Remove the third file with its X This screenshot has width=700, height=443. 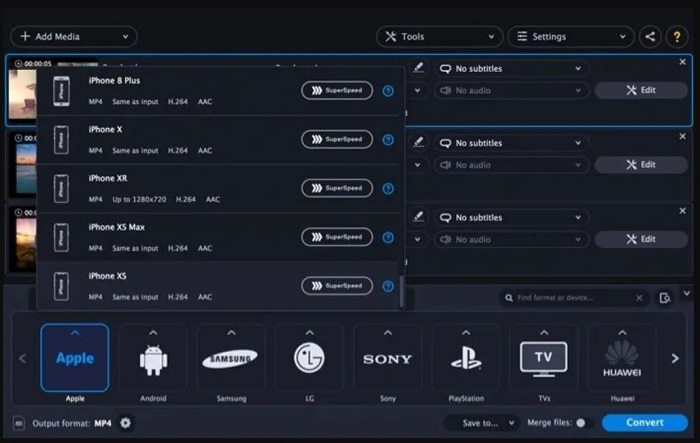682,211
